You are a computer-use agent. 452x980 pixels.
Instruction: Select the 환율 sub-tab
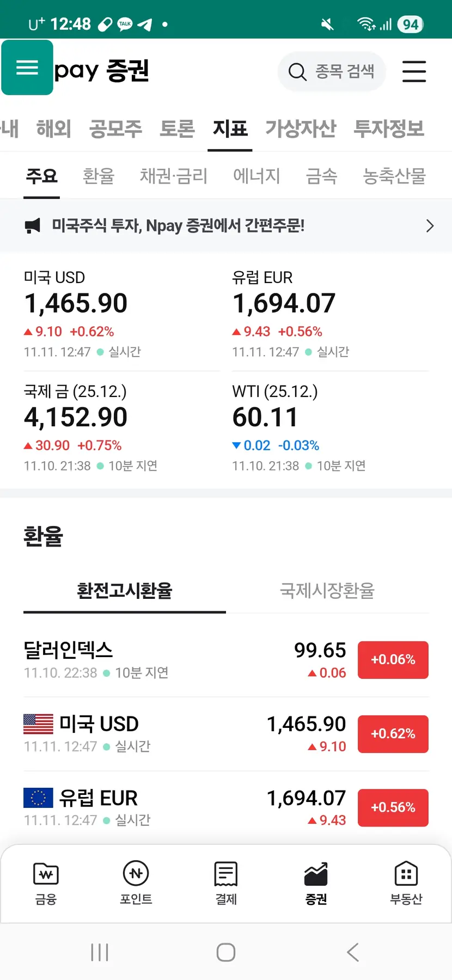coord(99,176)
